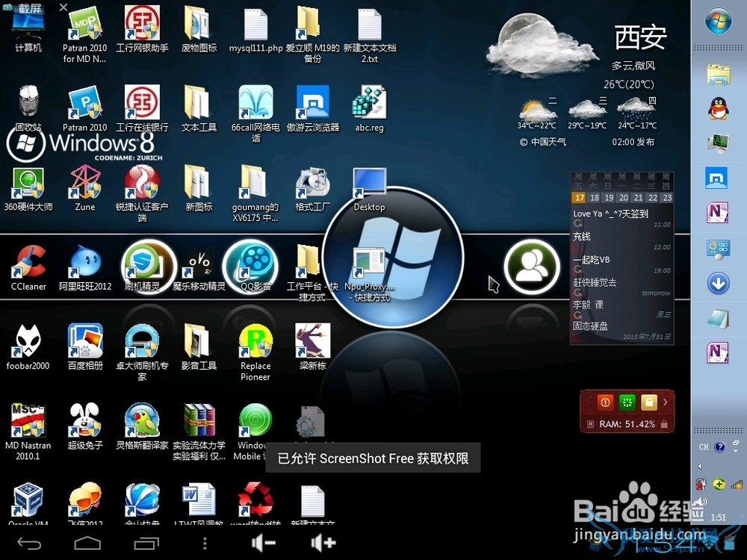Screen dimensions: 747x560
Task: Open 魔乐移动精灵 shortcut
Action: (199, 268)
